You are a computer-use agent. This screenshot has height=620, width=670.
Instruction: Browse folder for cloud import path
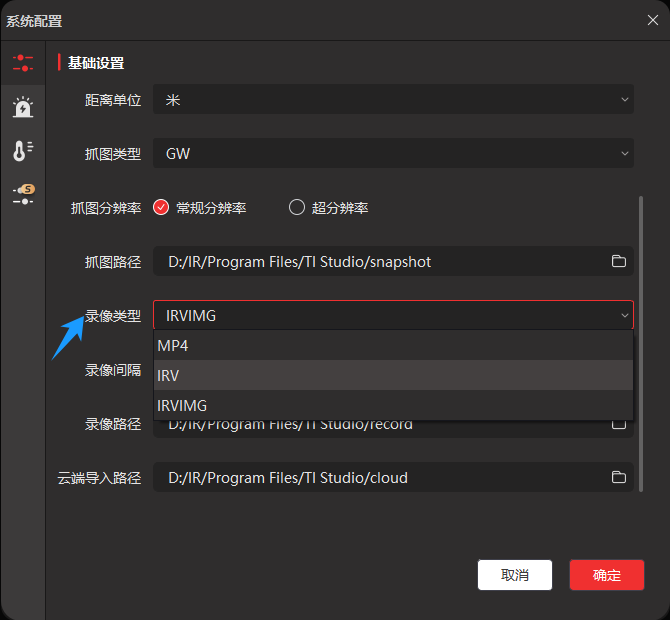[x=618, y=477]
